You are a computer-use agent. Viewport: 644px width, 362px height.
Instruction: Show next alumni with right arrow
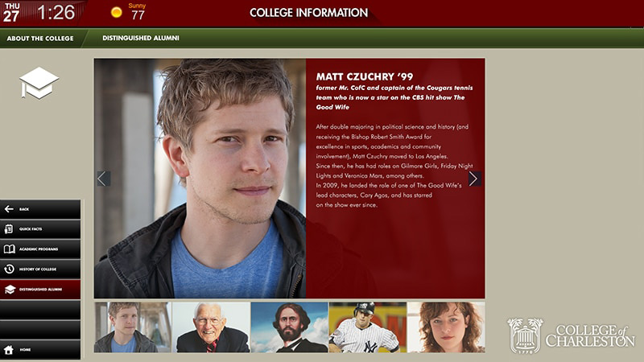point(474,179)
